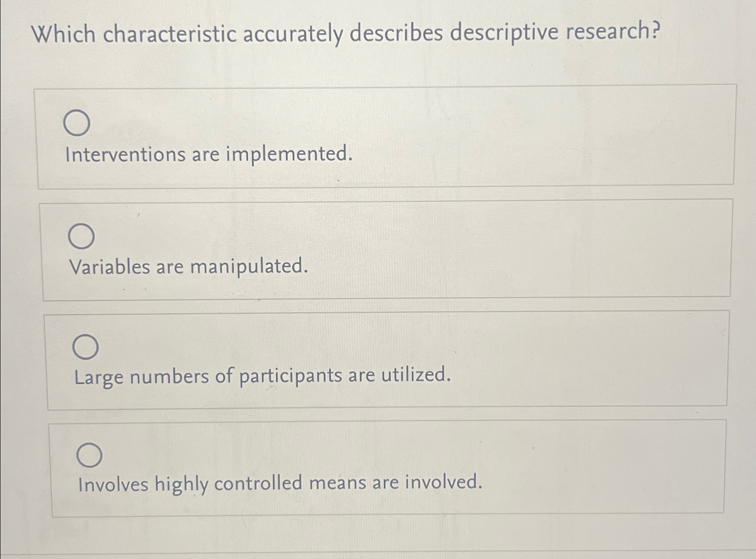Select the radio button for 'Variables are manipulated.'
This screenshot has width=756, height=559.
point(82,237)
